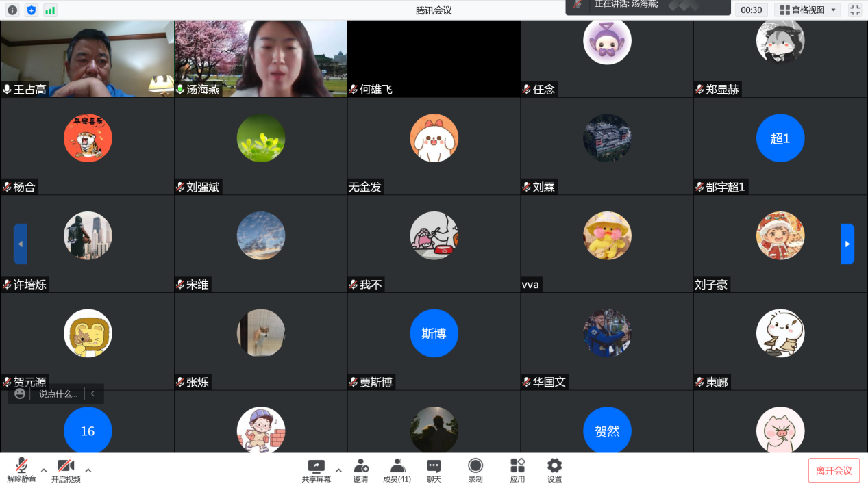
Task: Open the 应用 apps panel
Action: (517, 470)
